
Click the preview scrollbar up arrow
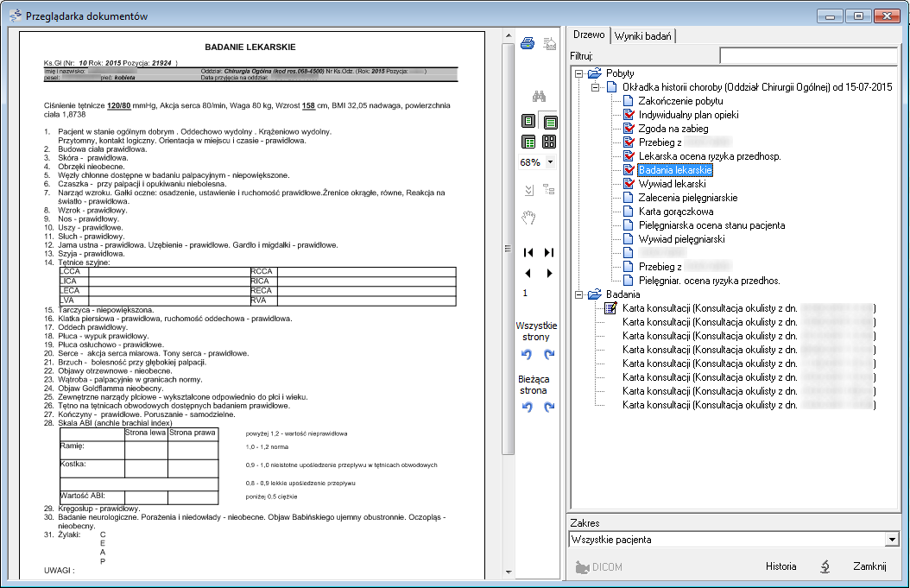coord(509,35)
